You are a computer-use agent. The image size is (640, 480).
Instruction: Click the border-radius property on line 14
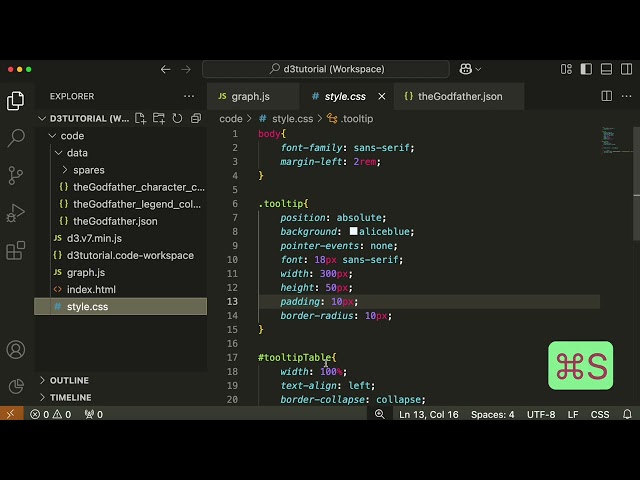[316, 316]
